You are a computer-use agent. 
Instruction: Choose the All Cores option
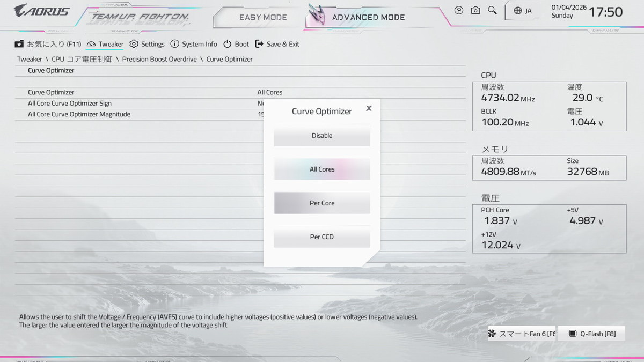point(322,169)
